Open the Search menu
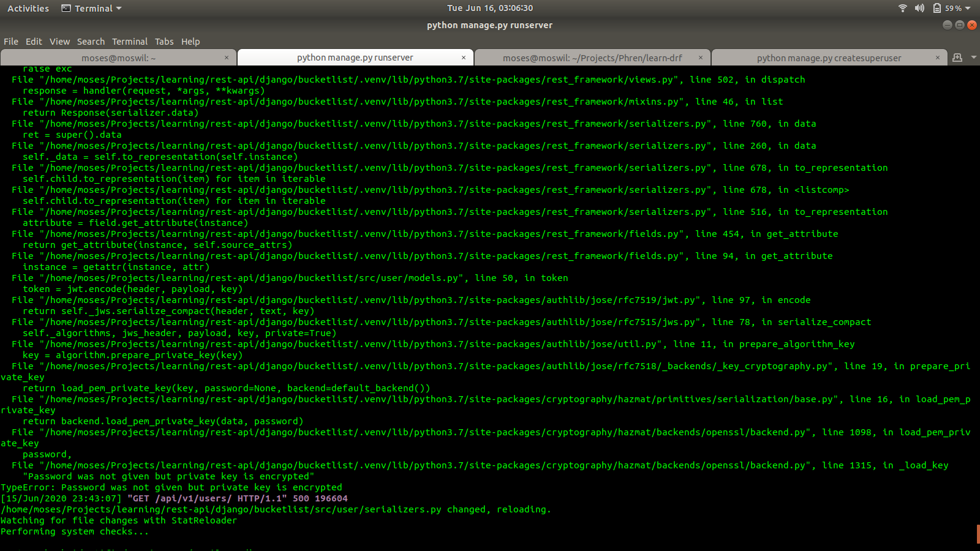This screenshot has width=980, height=551. click(91, 41)
